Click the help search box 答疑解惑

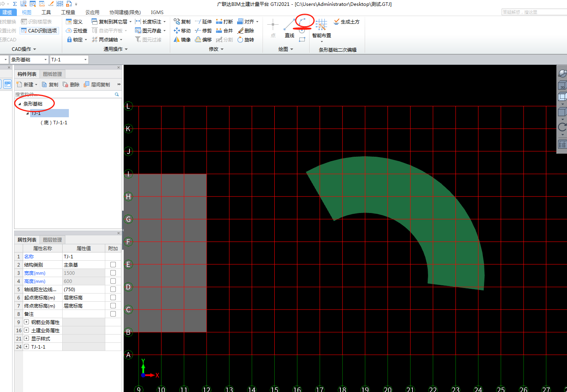point(534,12)
